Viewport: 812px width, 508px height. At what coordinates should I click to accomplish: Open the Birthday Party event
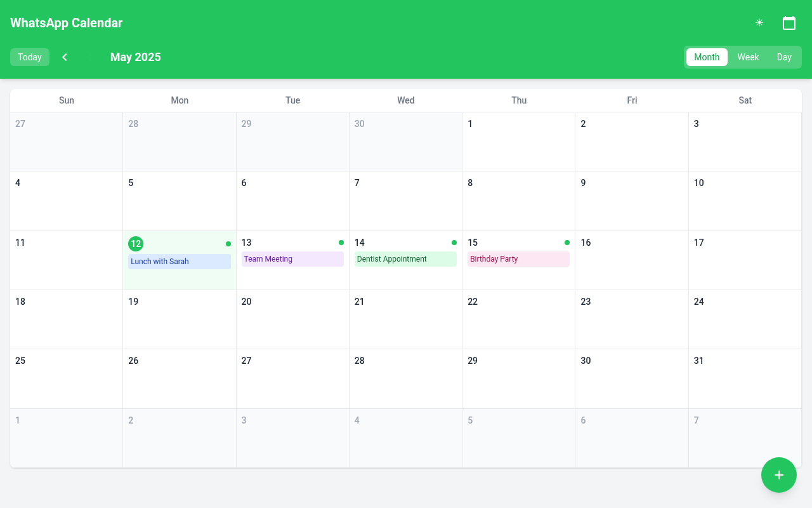pos(518,258)
